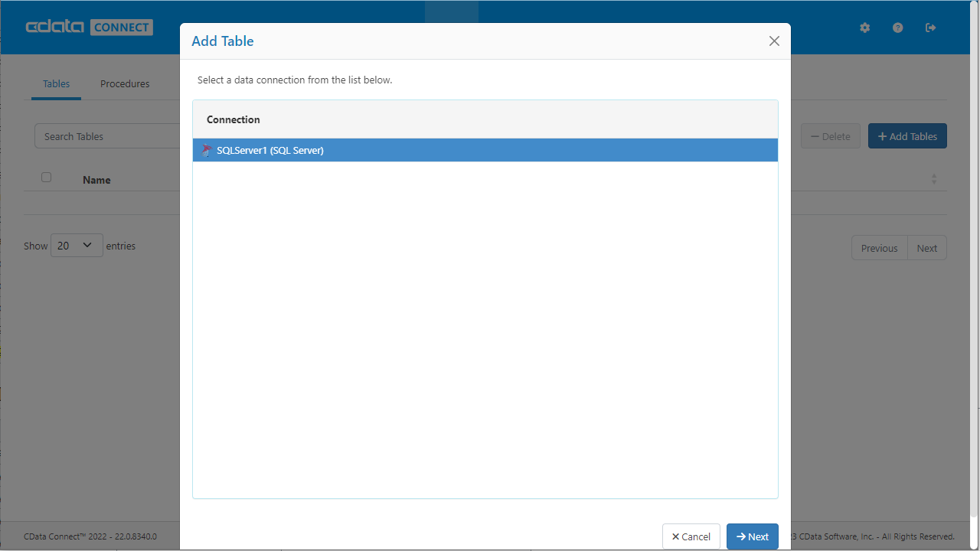Close the Add Table dialog with X

click(774, 41)
